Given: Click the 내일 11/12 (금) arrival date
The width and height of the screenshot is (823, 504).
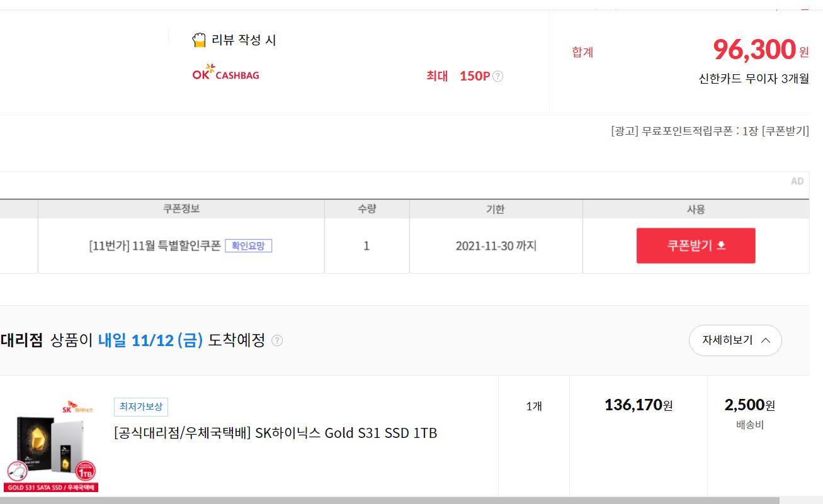Looking at the screenshot, I should coord(150,340).
